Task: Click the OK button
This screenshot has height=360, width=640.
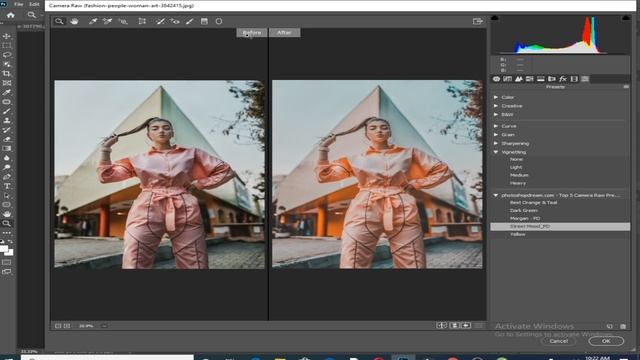Action: (x=606, y=341)
